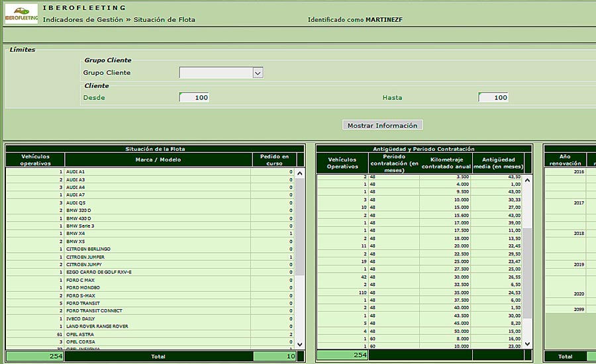Screen dimensions: 596x364
Task: Click Indicadores de Gestión breadcrumb
Action: tap(83, 19)
